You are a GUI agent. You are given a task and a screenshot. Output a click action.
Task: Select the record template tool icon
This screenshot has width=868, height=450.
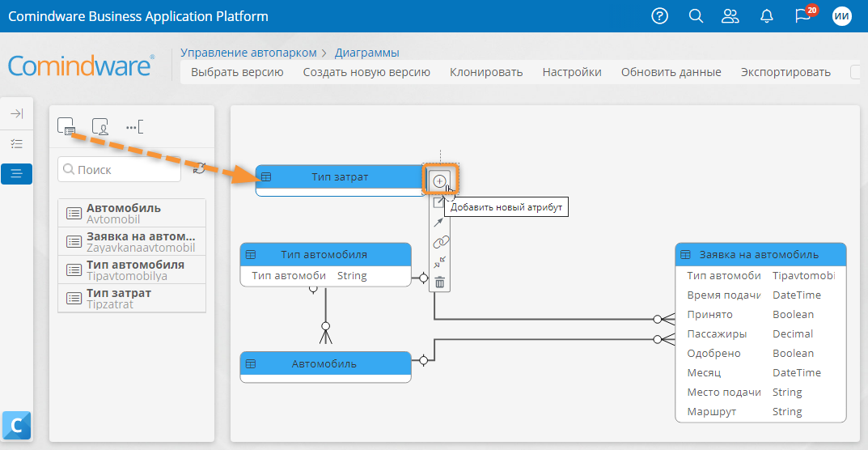tap(66, 127)
